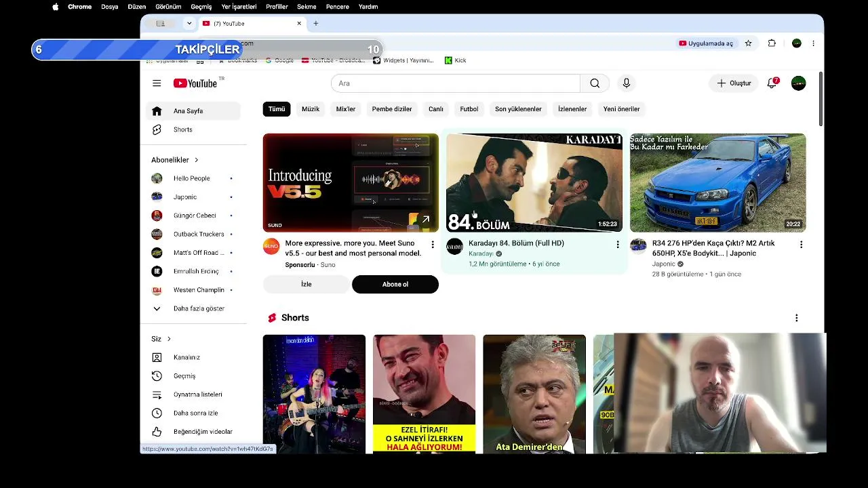Select the Pembe diziler filter chip
Image resolution: width=868 pixels, height=488 pixels.
[x=392, y=109]
